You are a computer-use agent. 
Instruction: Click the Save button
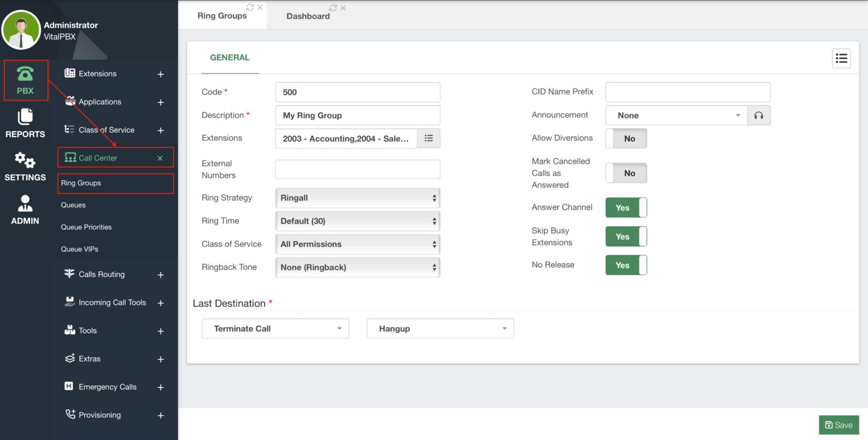(x=839, y=425)
